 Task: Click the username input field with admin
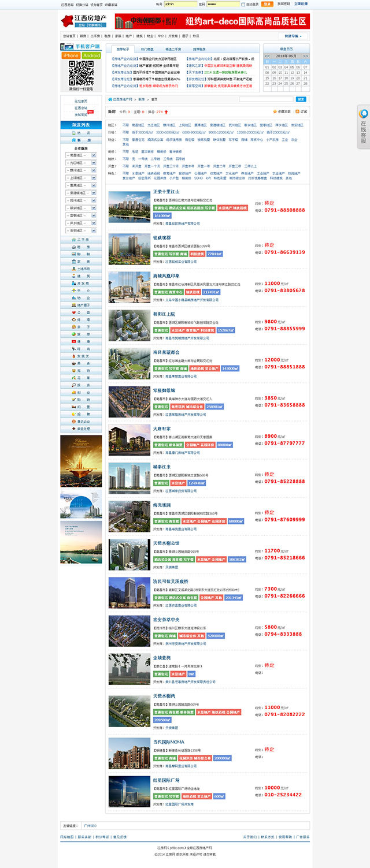(180, 3)
